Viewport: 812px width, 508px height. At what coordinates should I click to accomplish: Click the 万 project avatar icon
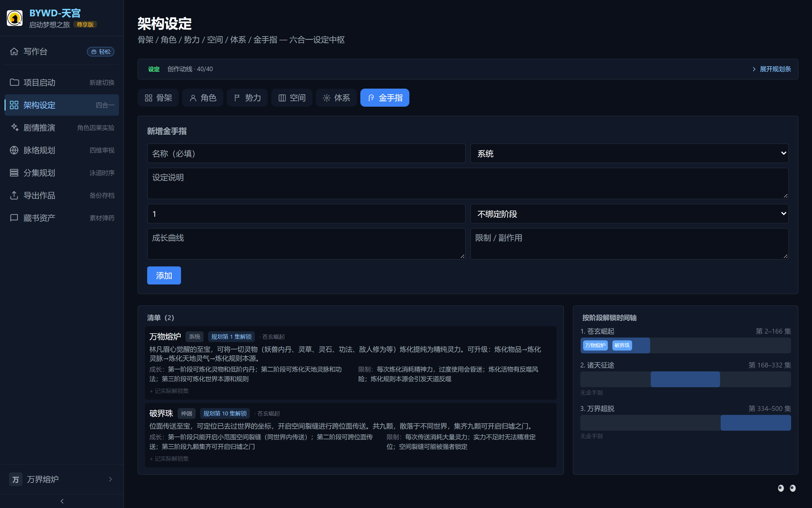pos(16,479)
